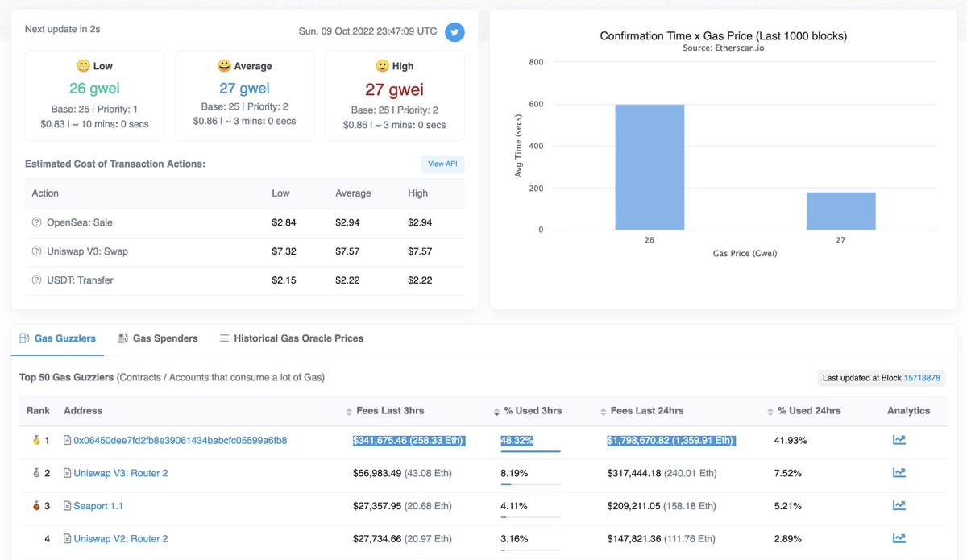Click contract icon beside Uniswap V2: Router 2
This screenshot has height=560, width=967.
click(68, 539)
